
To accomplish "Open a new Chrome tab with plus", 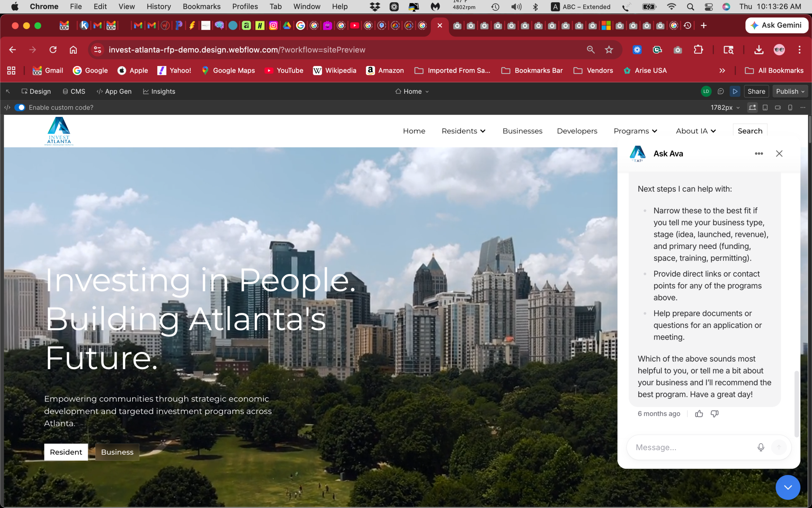I will point(704,25).
